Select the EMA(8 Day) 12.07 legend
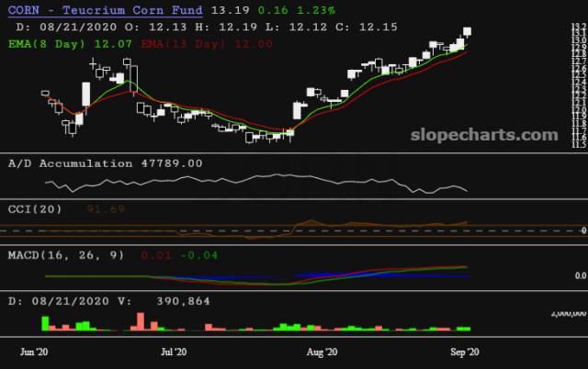This screenshot has width=588, height=369. point(70,44)
